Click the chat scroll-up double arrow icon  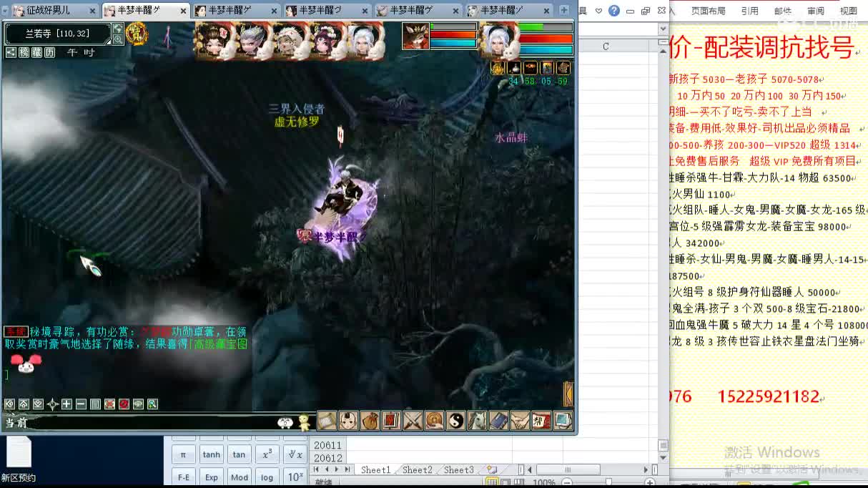coord(24,404)
